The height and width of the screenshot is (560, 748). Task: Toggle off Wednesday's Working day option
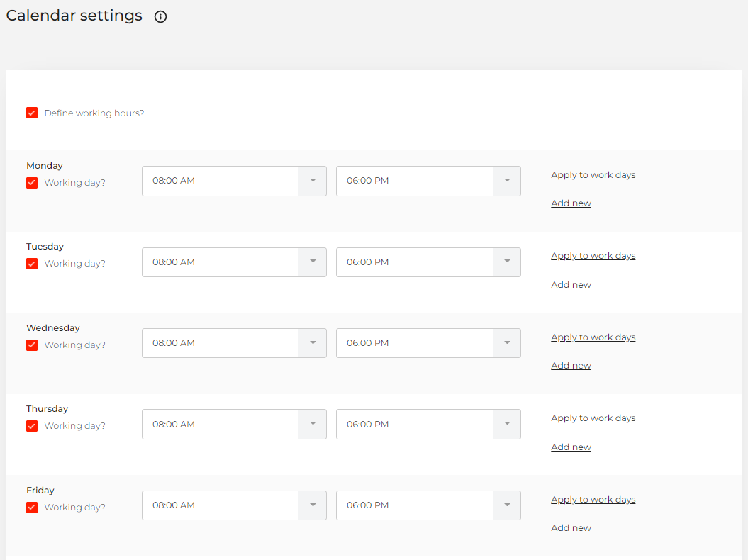point(32,345)
